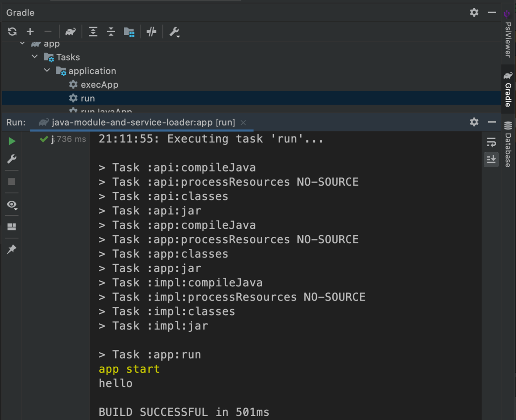Screen dimensions: 516x420
Task: Toggle Gradle offline mode
Action: [151, 31]
